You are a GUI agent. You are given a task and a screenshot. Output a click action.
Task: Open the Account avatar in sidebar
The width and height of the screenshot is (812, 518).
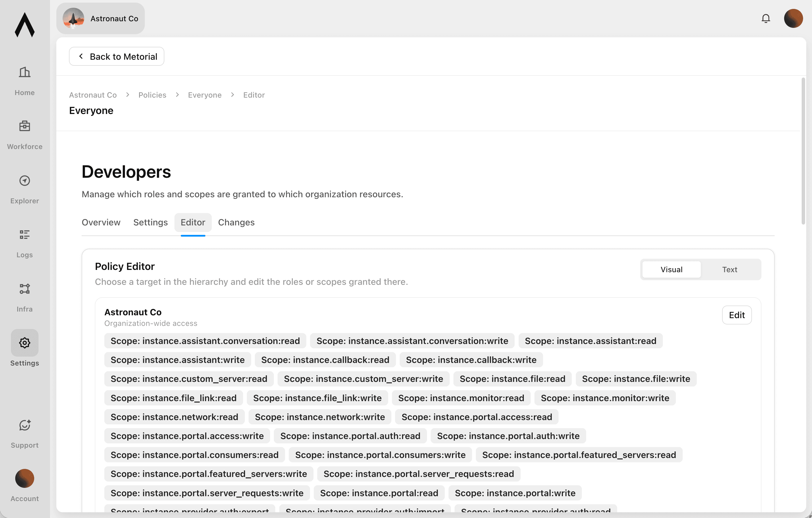[x=25, y=478]
